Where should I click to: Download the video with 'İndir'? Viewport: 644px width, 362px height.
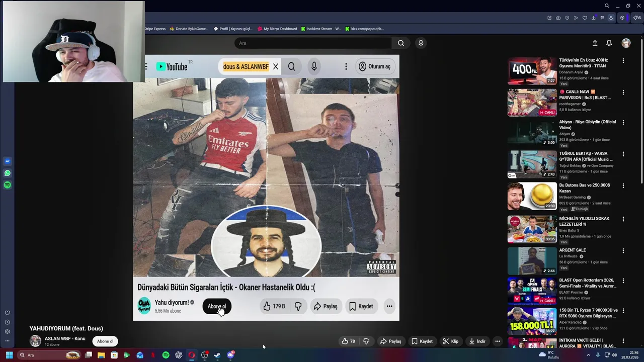pyautogui.click(x=477, y=341)
